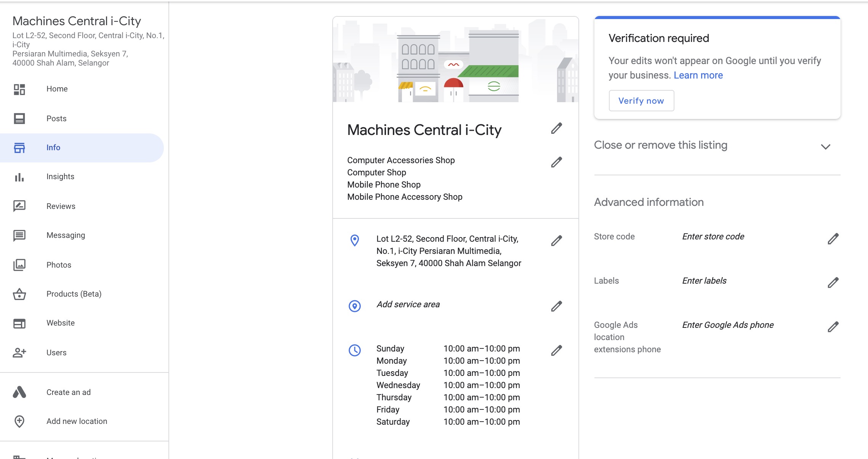Click the Website layout icon

point(19,323)
